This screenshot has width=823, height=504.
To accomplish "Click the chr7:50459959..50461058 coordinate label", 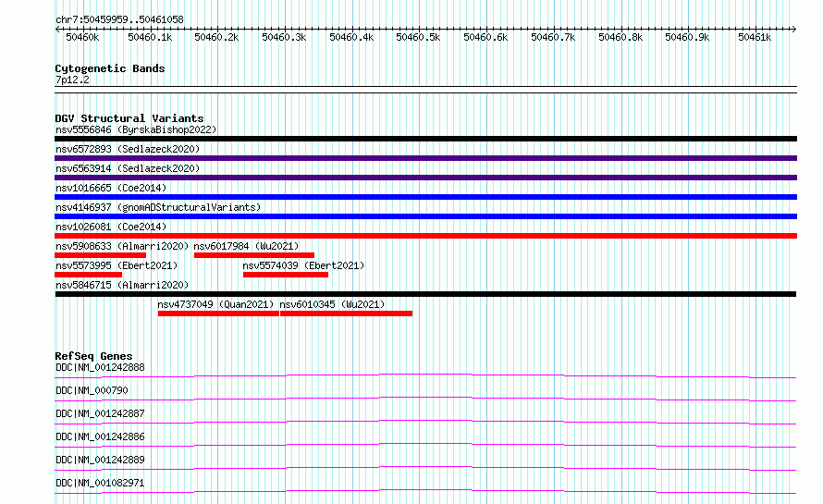I will point(119,20).
